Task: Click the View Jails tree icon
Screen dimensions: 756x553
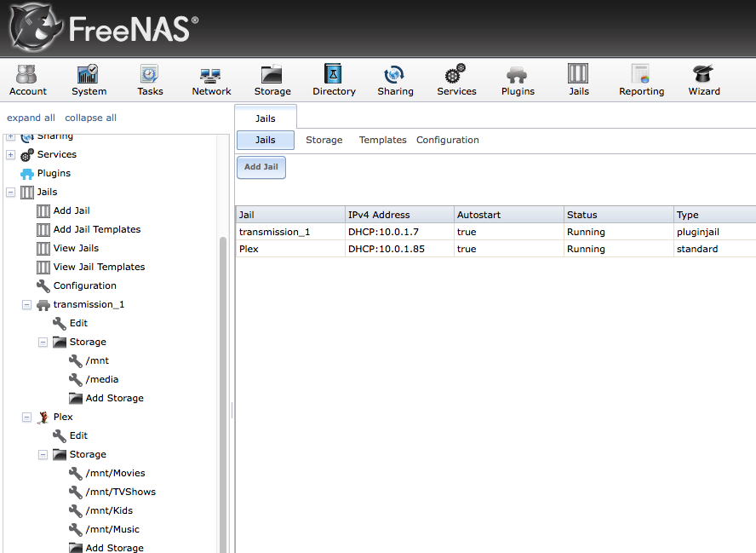Action: pos(43,249)
